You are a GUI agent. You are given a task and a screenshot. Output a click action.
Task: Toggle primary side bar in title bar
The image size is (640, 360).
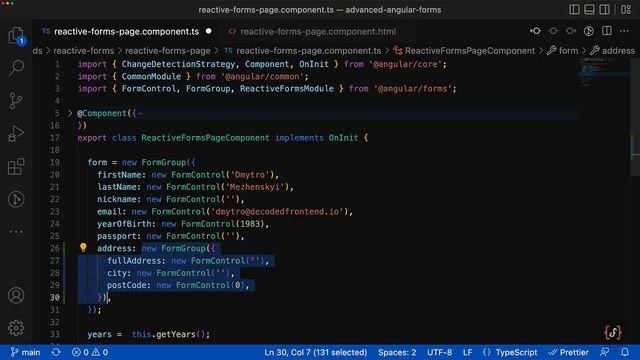click(574, 9)
